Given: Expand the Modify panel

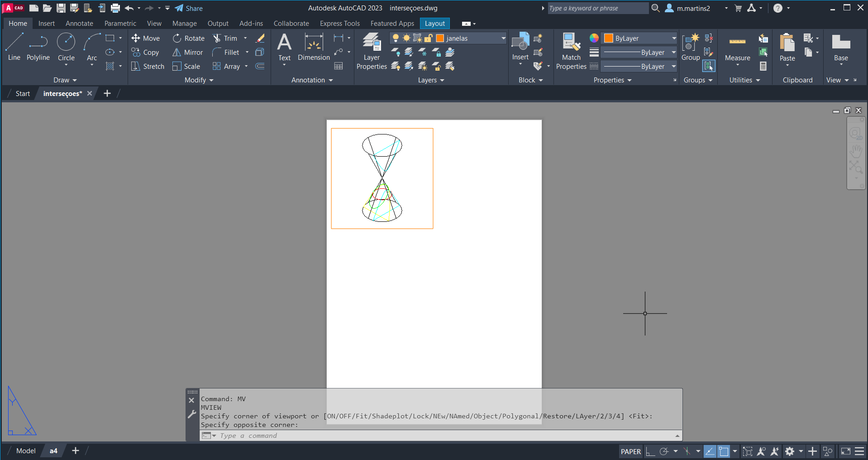Looking at the screenshot, I should 199,80.
